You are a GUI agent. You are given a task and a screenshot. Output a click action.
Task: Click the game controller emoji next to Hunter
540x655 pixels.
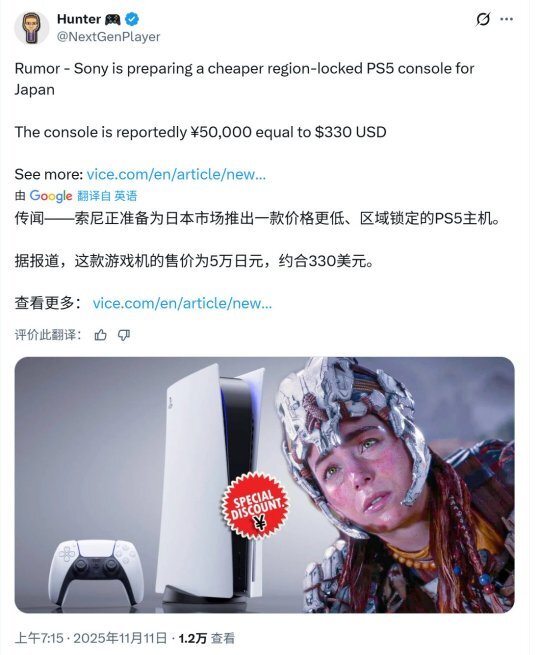pyautogui.click(x=113, y=19)
